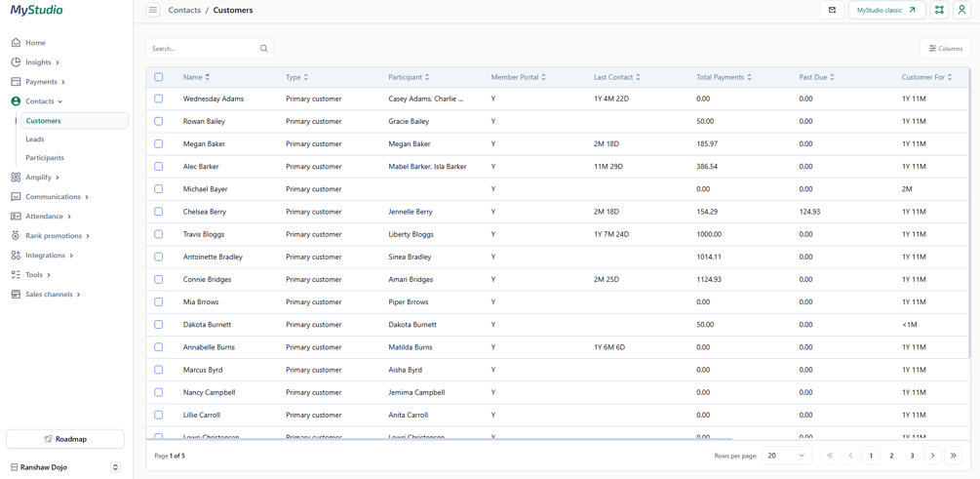Collapse the Contacts menu chevron
This screenshot has height=479, width=980.
pyautogui.click(x=60, y=101)
